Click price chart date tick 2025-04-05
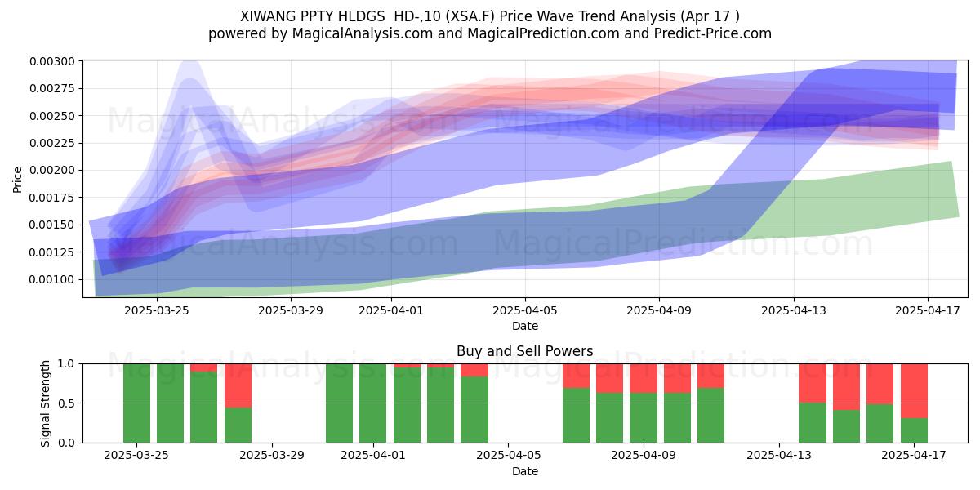Viewport: 980px width, 490px height. (x=525, y=310)
